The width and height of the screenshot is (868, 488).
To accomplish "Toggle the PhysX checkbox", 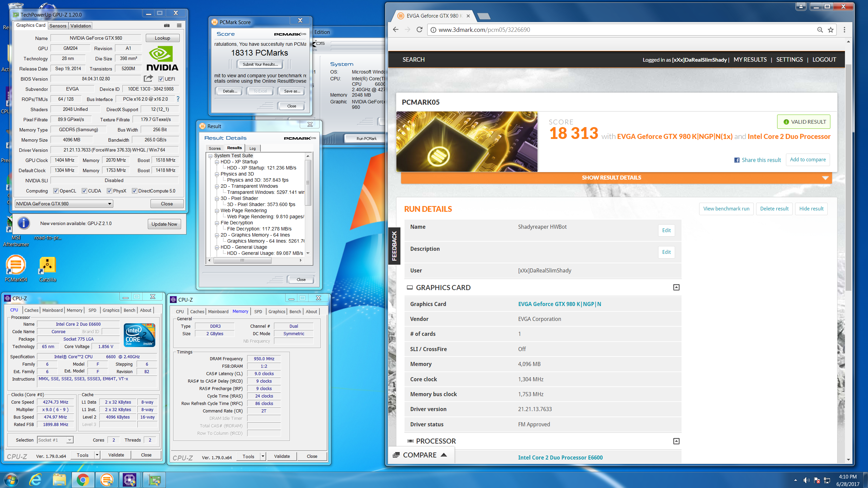I will pyautogui.click(x=110, y=191).
